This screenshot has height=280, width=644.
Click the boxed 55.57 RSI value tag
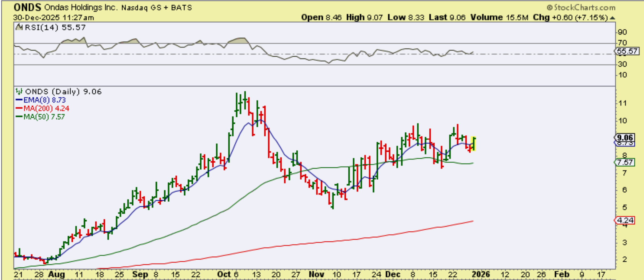pyautogui.click(x=627, y=51)
